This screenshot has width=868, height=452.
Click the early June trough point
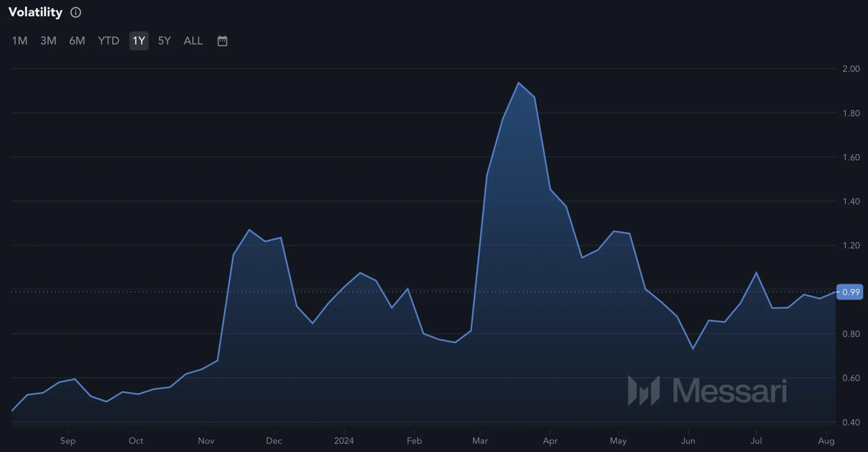693,349
